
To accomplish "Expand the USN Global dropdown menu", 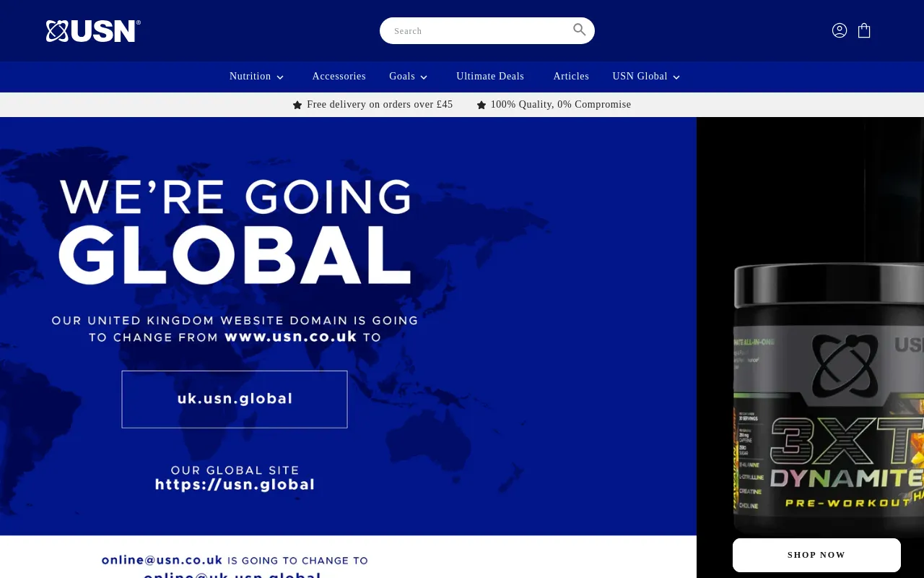I will 645,77.
